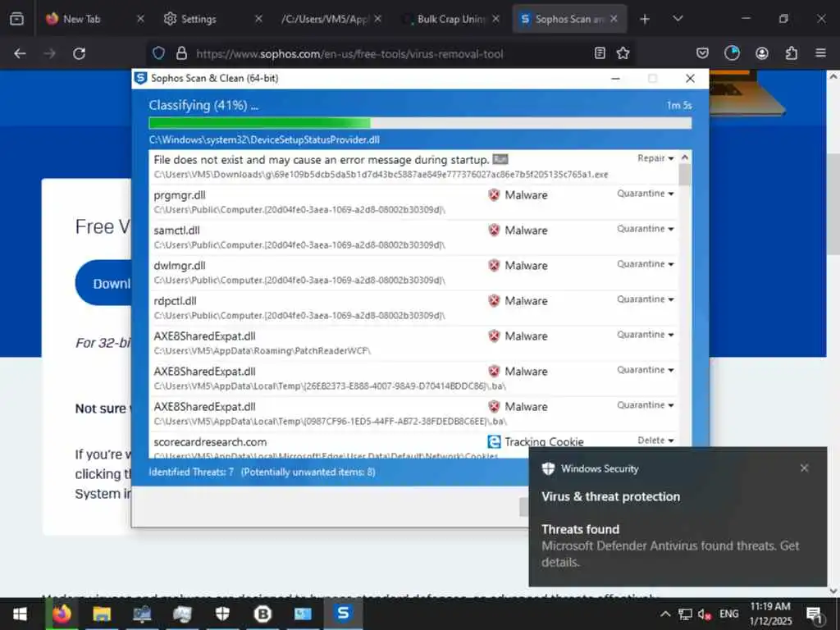Open Quarantine dropdown for prgmgr.dll

(645, 194)
